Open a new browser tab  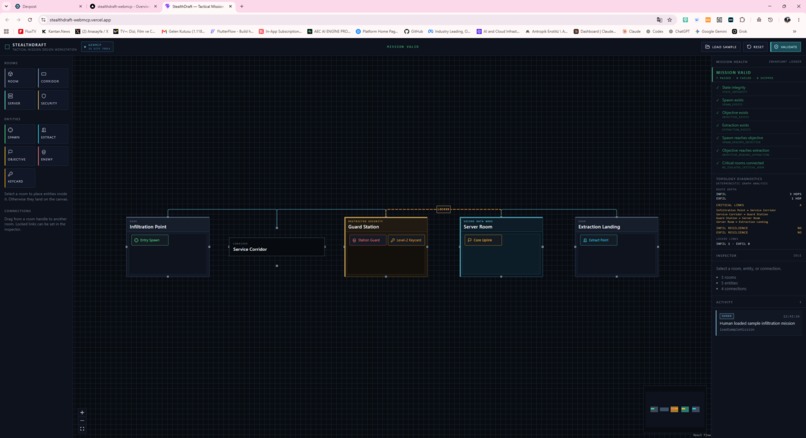pyautogui.click(x=242, y=6)
